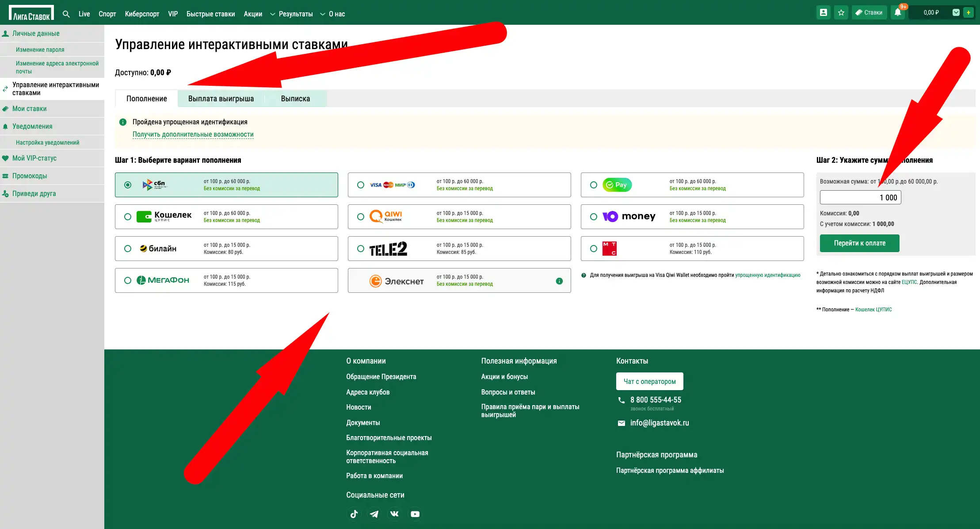Open the Киберспорт menu item
This screenshot has width=980, height=529.
coord(142,14)
